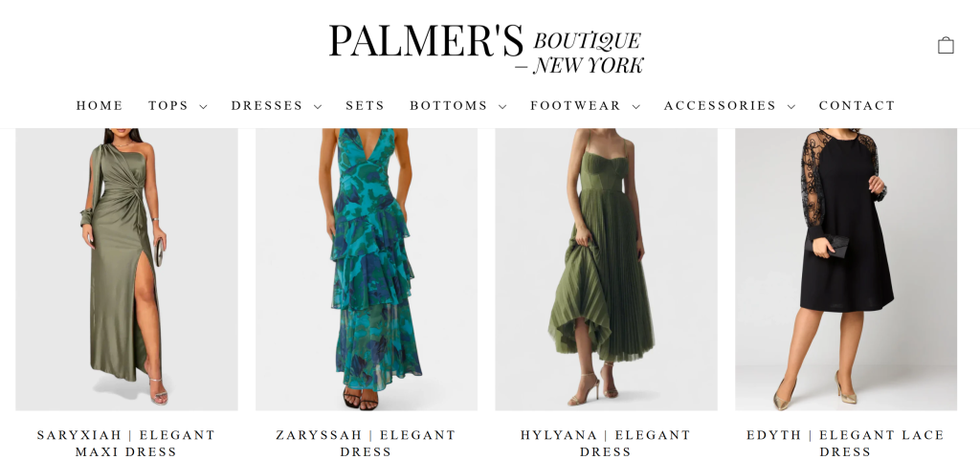Click the Palmer's Boutique New York logo
980x460 pixels.
tap(486, 50)
